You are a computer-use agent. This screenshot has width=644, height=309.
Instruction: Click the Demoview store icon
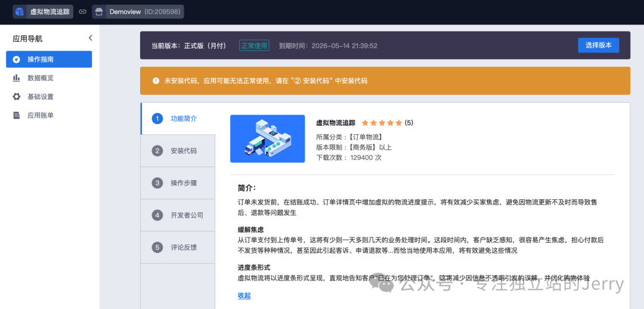coord(98,11)
